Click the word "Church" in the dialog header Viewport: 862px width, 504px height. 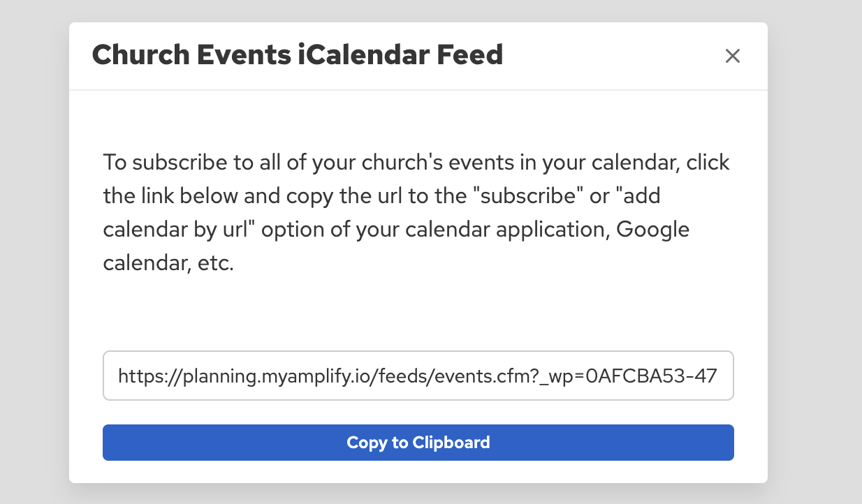point(135,54)
